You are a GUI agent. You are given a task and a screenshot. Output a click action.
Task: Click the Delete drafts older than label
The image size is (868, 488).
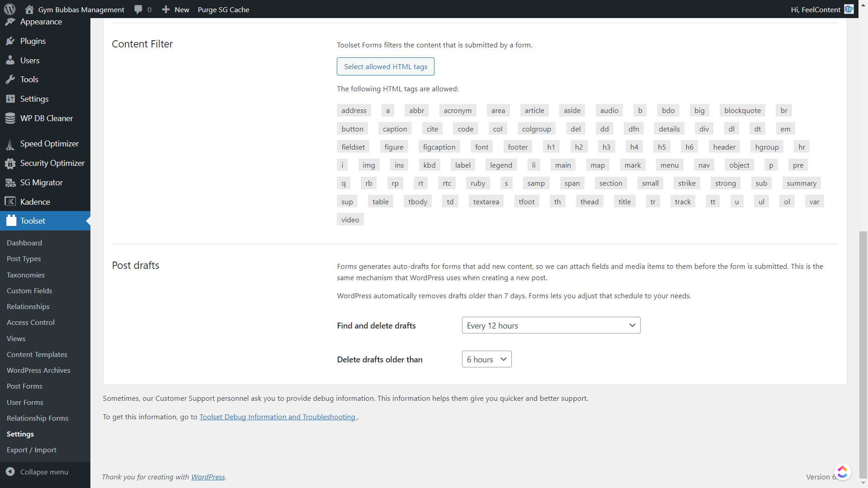380,359
